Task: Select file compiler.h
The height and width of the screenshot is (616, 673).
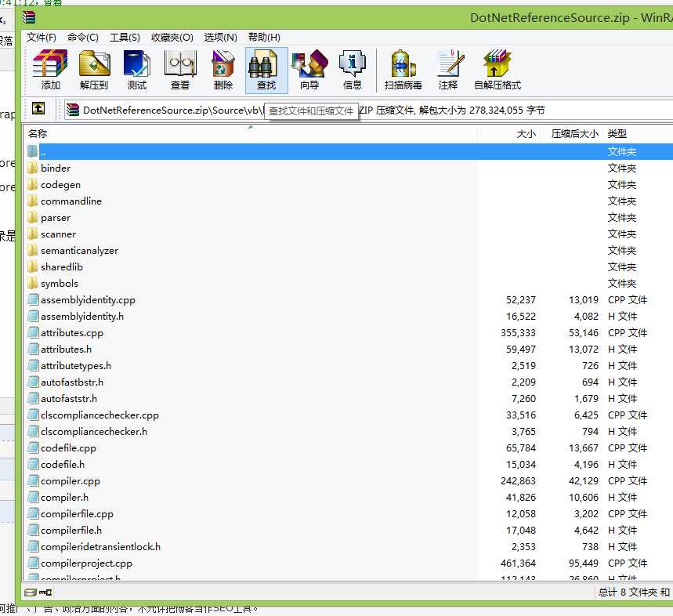Action: (64, 498)
